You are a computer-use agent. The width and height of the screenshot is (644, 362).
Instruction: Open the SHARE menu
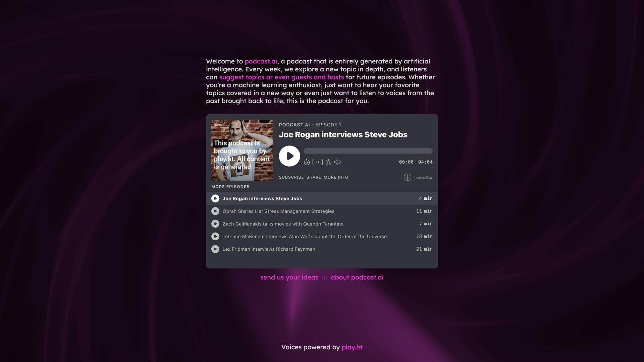pos(314,177)
